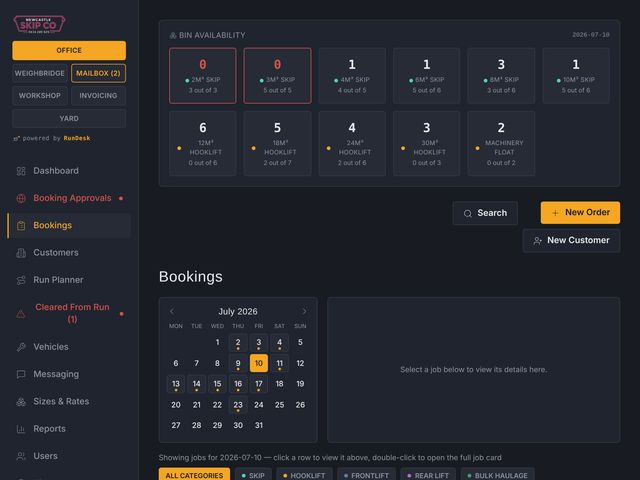Switch to Invoicing mode
The image size is (640, 480).
tap(98, 96)
